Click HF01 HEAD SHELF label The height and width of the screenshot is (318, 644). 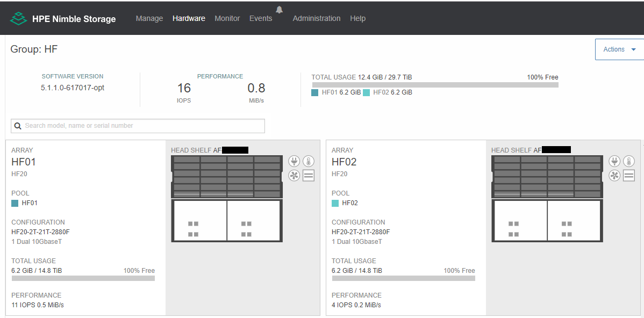click(191, 150)
